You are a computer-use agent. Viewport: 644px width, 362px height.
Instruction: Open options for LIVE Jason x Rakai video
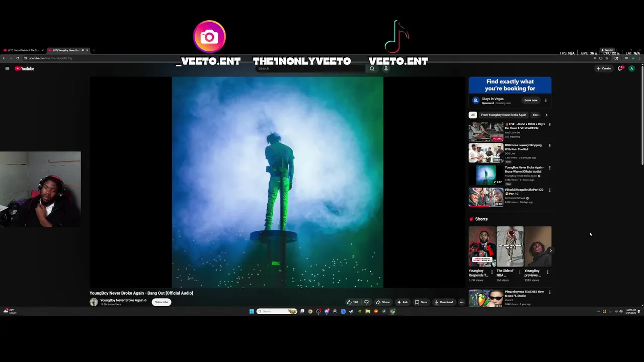point(549,124)
